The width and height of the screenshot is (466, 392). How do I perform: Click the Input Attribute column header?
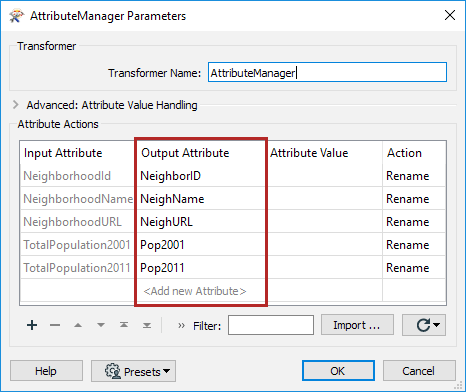click(77, 153)
